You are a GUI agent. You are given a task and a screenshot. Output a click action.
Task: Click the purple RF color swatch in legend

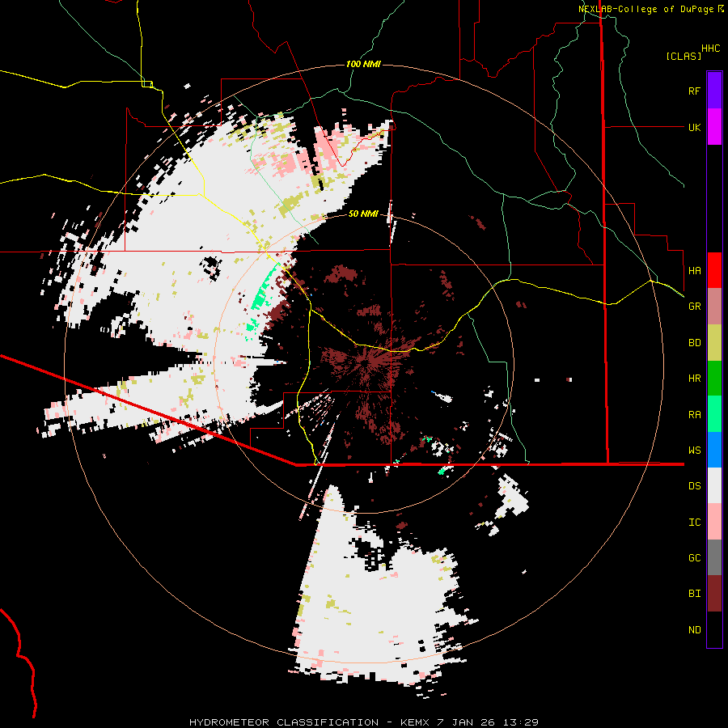[714, 91]
